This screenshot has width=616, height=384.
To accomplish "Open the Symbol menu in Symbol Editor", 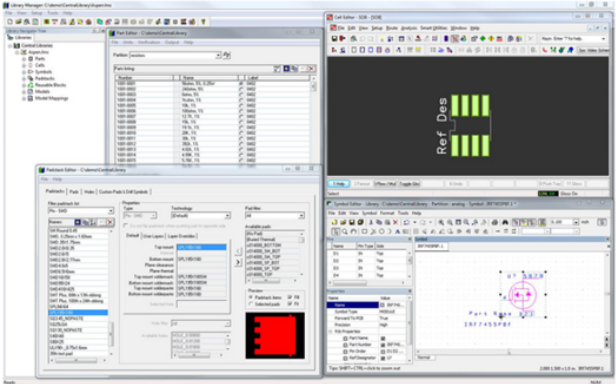I will click(x=369, y=213).
